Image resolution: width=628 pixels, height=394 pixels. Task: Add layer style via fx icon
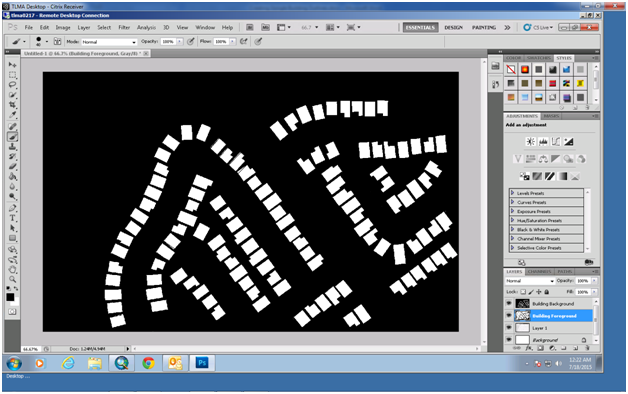529,348
